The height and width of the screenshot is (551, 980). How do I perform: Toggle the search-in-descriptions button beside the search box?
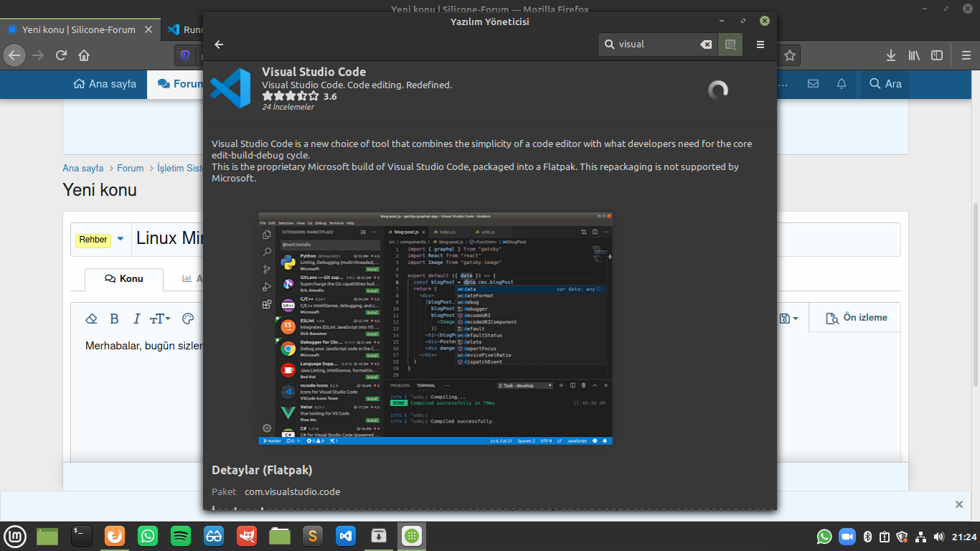(x=730, y=44)
